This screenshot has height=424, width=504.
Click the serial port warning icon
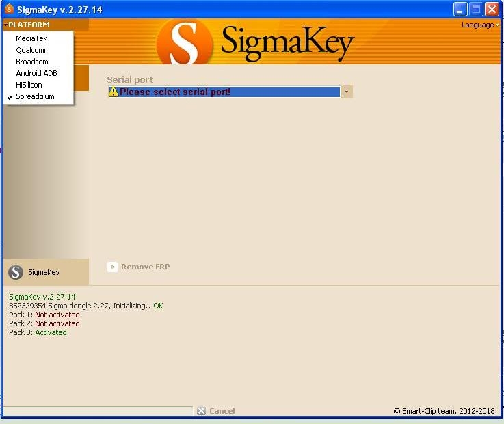[114, 92]
